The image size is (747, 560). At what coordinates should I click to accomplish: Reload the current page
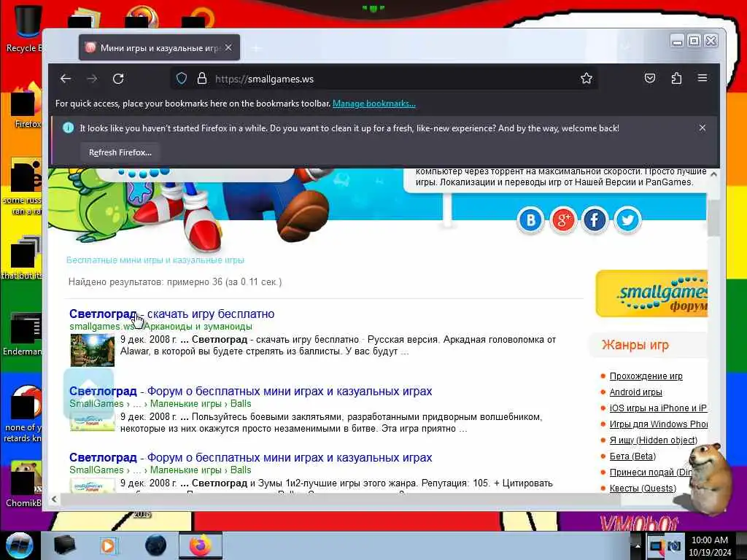[x=118, y=79]
